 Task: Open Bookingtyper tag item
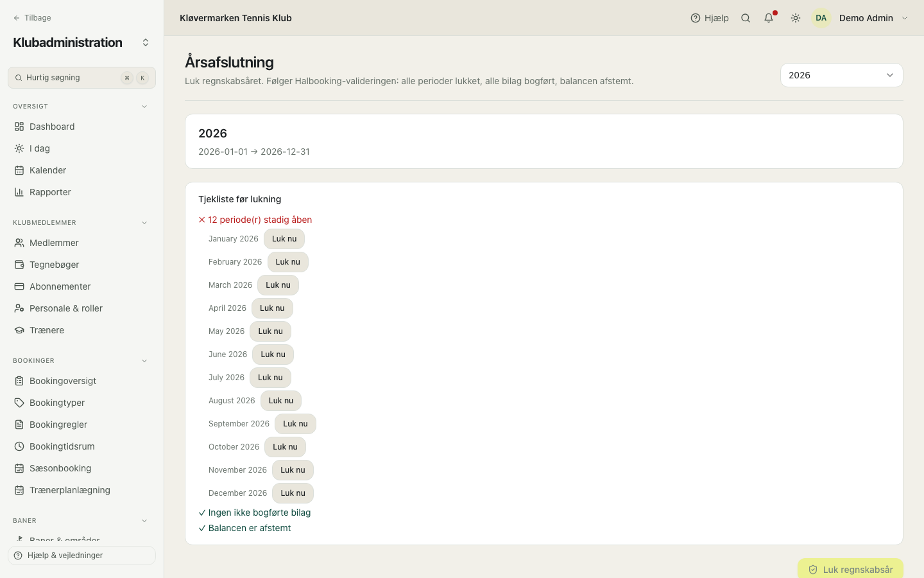(x=81, y=403)
